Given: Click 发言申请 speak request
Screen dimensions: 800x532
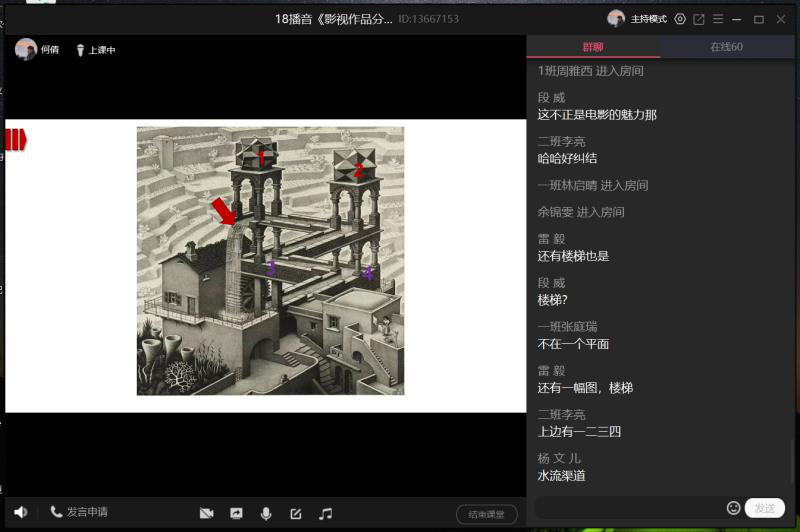Looking at the screenshot, I should click(80, 512).
